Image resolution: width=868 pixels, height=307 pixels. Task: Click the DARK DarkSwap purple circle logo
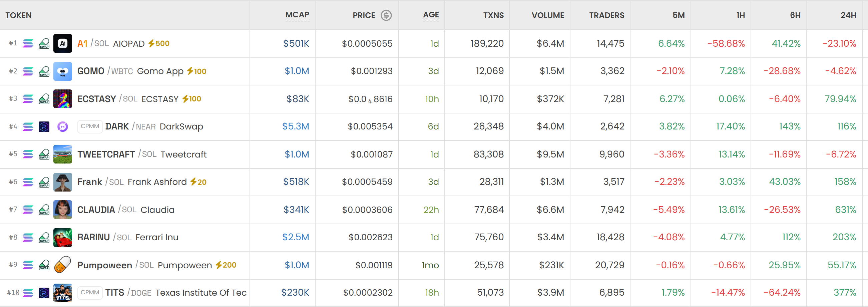coord(63,126)
